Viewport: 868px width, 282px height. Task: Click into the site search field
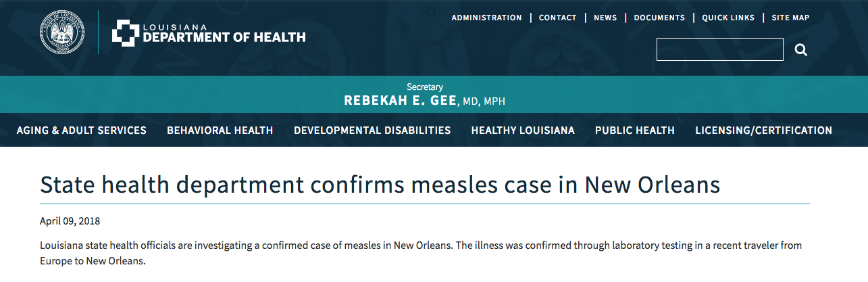(x=720, y=49)
